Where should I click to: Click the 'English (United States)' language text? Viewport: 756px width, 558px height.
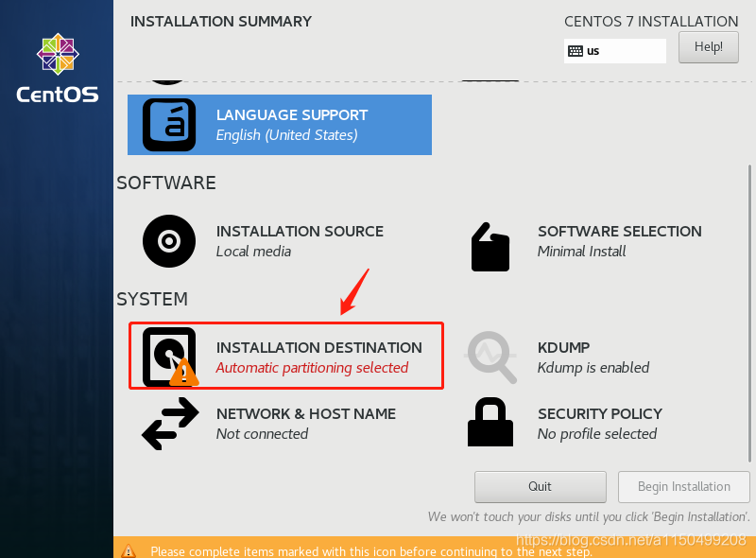[x=286, y=135]
